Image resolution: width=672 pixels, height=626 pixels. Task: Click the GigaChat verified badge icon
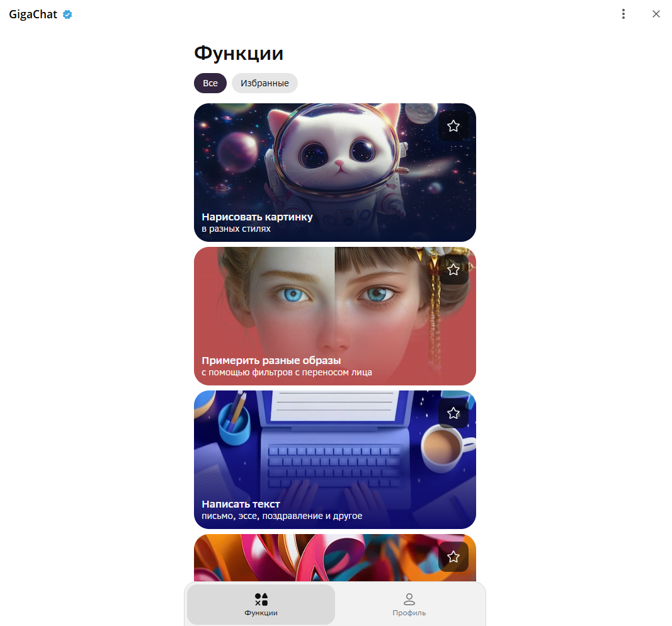67,14
